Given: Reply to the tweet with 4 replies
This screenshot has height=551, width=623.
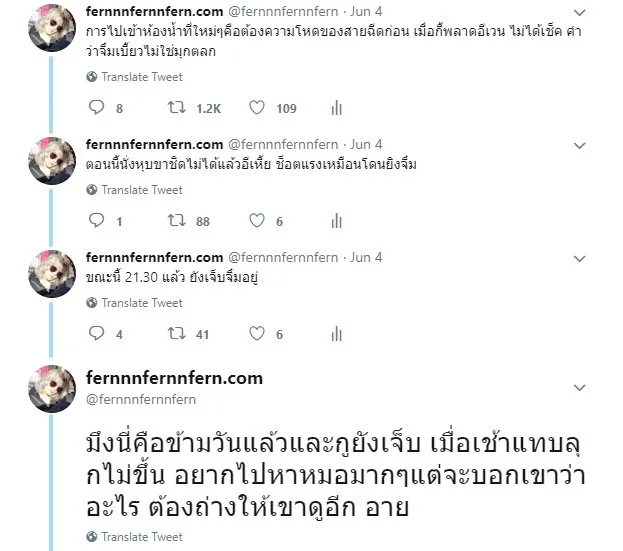Looking at the screenshot, I should (x=97, y=333).
